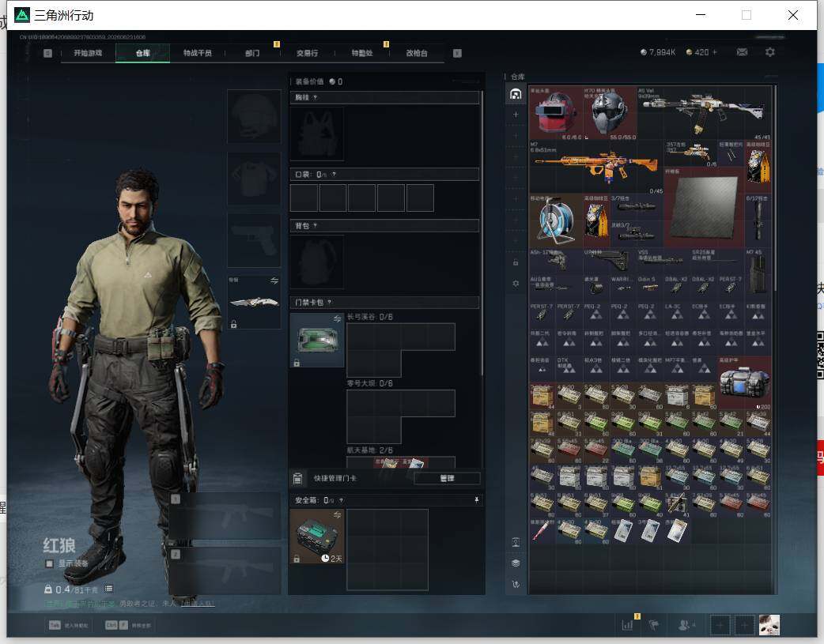Click the second primary weapon slot

[225, 571]
